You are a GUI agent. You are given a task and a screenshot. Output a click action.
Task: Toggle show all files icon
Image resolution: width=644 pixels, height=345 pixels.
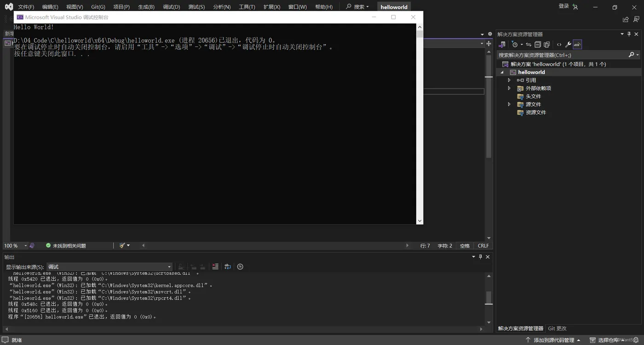546,45
